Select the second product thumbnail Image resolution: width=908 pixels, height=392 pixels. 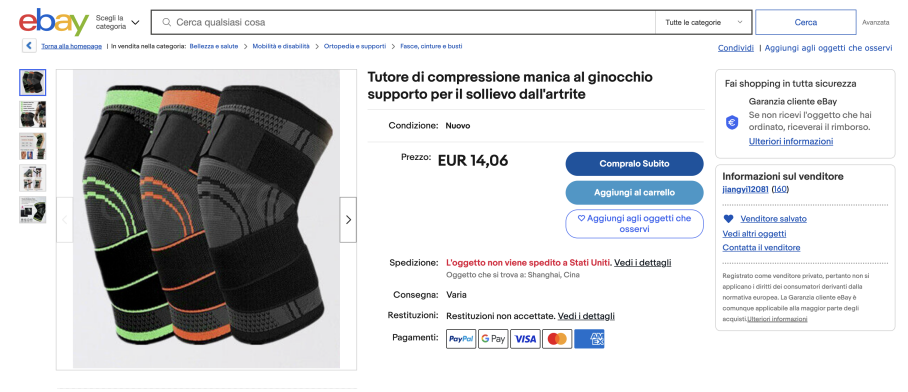(x=32, y=114)
